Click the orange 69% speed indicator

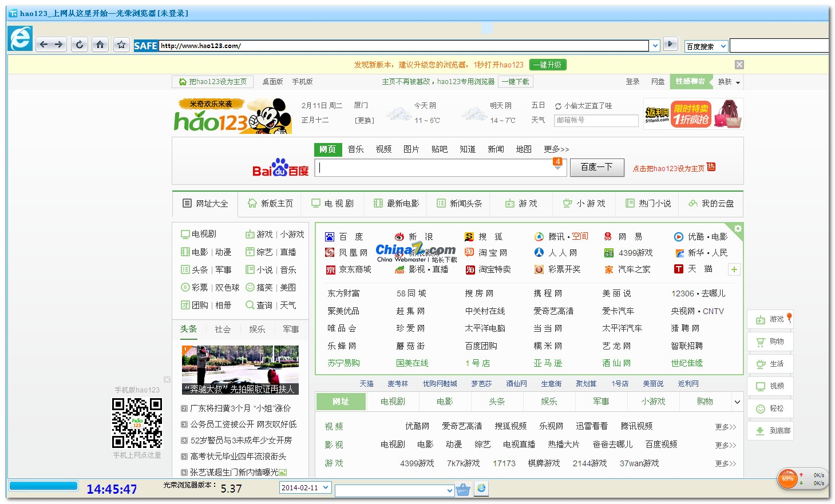788,479
